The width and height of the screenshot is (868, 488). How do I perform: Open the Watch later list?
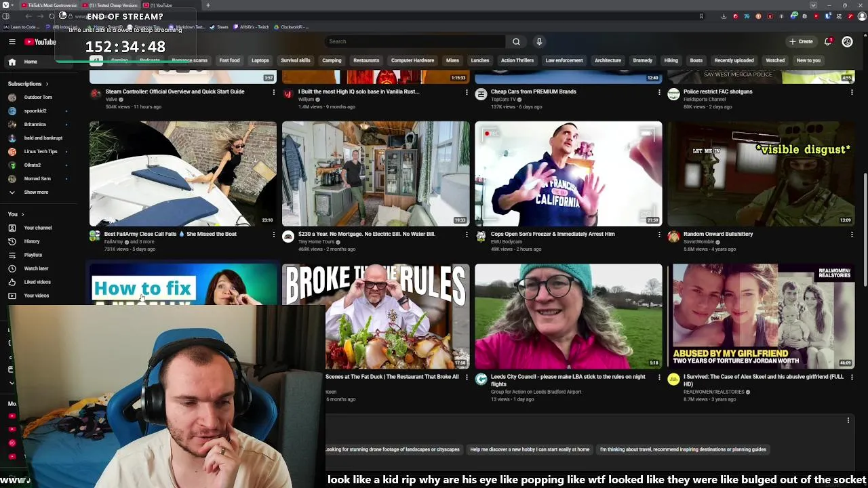pyautogui.click(x=37, y=268)
